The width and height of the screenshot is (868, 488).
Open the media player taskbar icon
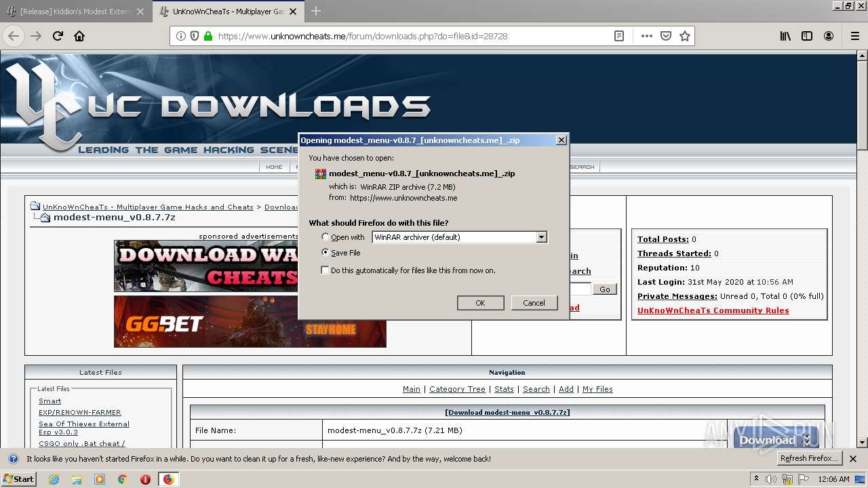(100, 479)
